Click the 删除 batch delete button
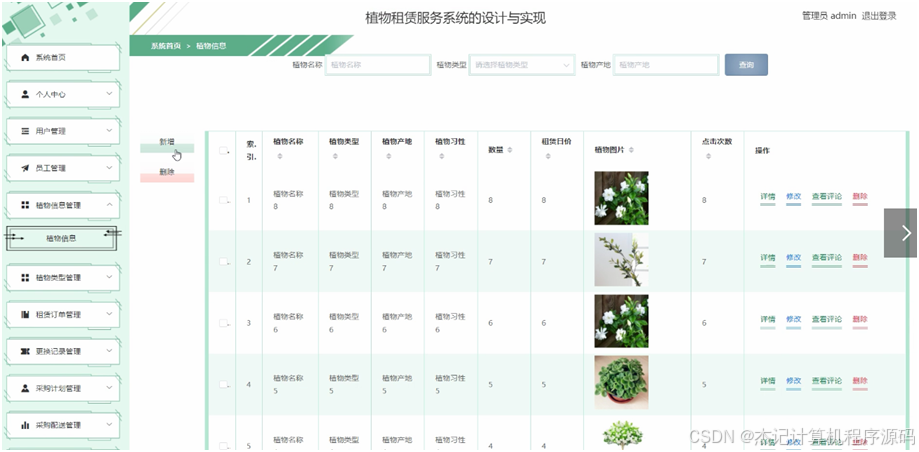 [x=167, y=175]
